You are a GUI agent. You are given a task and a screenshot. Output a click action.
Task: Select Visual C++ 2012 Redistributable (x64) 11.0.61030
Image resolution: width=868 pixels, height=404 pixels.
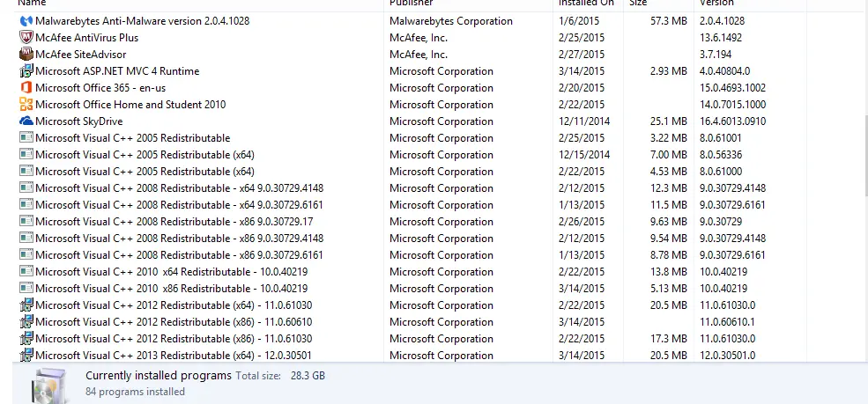[174, 305]
